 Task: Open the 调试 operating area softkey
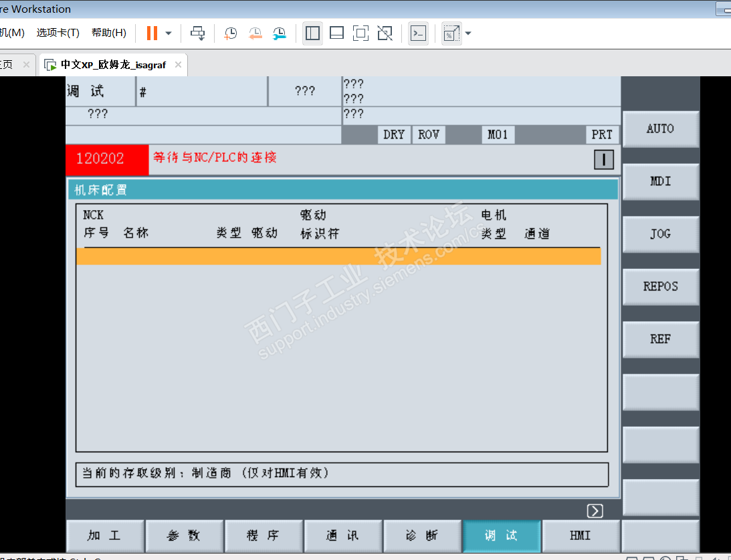502,536
